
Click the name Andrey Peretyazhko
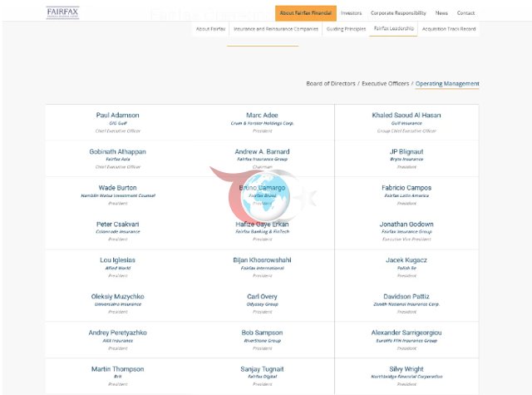point(117,333)
